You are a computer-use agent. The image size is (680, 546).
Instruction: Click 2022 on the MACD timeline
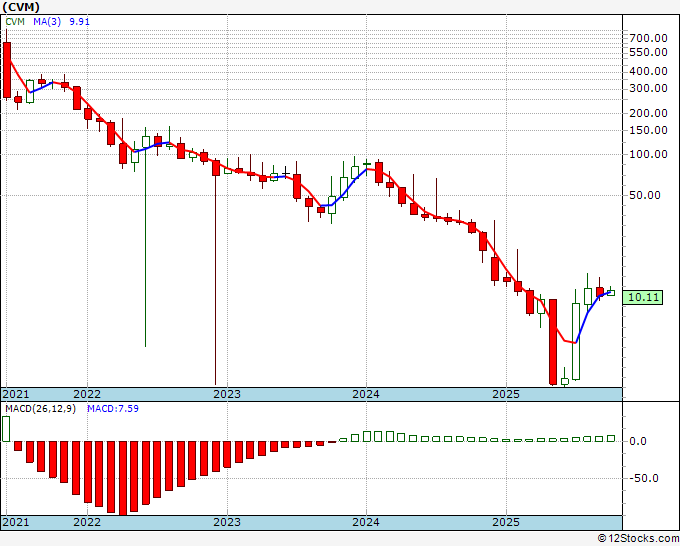click(x=87, y=522)
